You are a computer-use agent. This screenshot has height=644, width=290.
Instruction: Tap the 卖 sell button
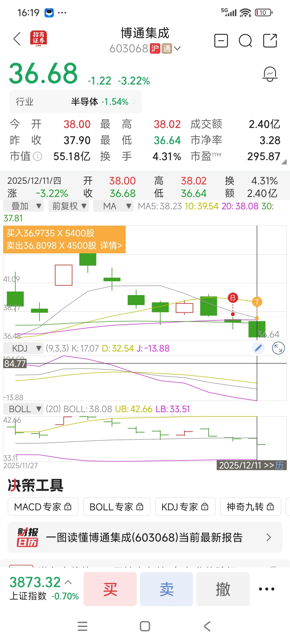(x=166, y=589)
